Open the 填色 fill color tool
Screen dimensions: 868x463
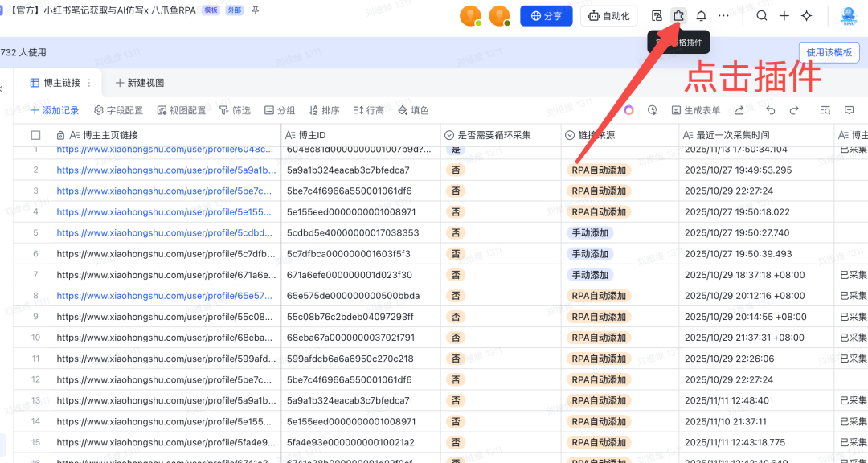point(414,110)
